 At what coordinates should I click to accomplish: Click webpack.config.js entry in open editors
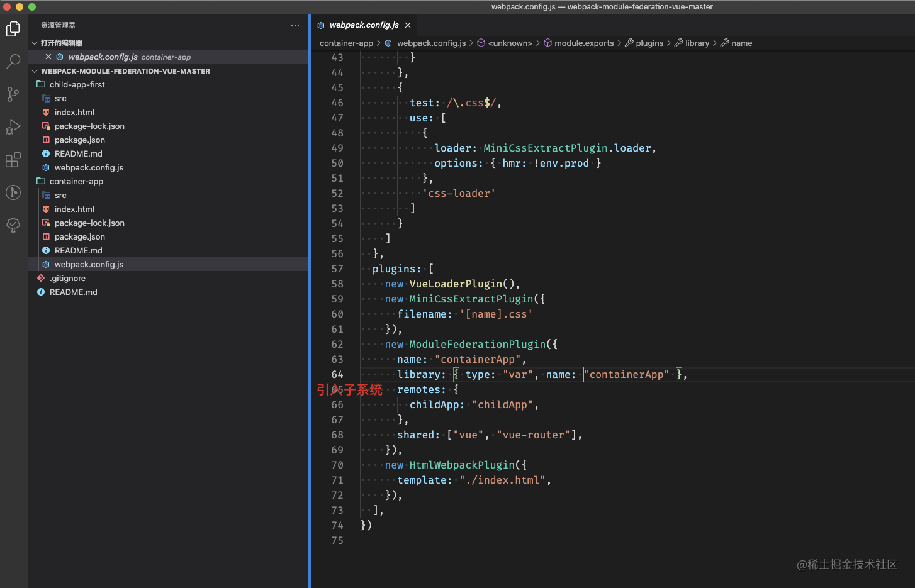[x=169, y=57]
